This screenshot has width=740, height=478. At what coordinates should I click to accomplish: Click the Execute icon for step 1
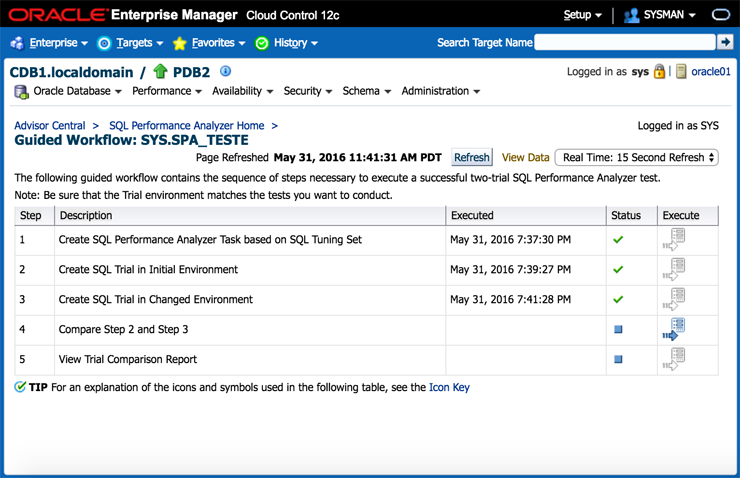(675, 240)
